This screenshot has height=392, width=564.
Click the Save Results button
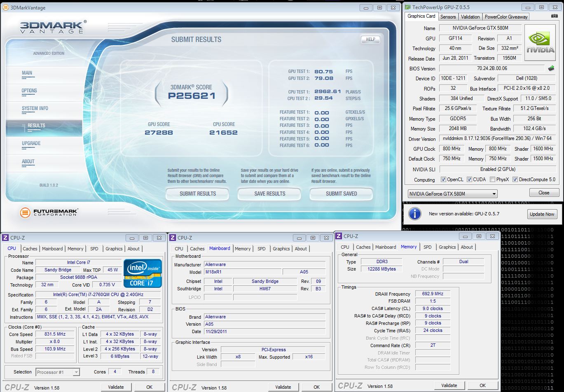[269, 194]
